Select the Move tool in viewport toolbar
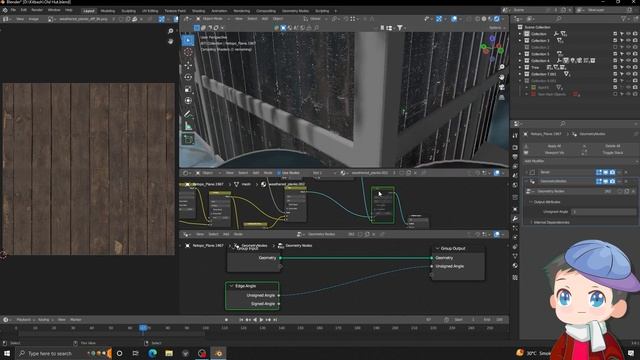 click(188, 64)
